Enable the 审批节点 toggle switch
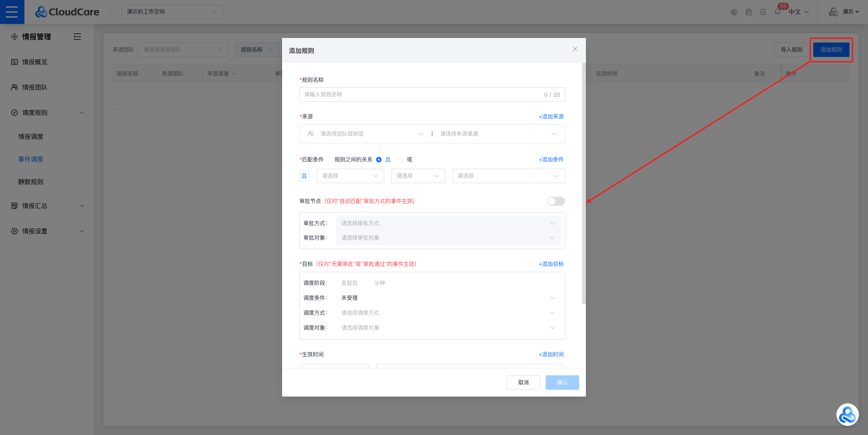Viewport: 868px width, 435px height. pos(556,201)
